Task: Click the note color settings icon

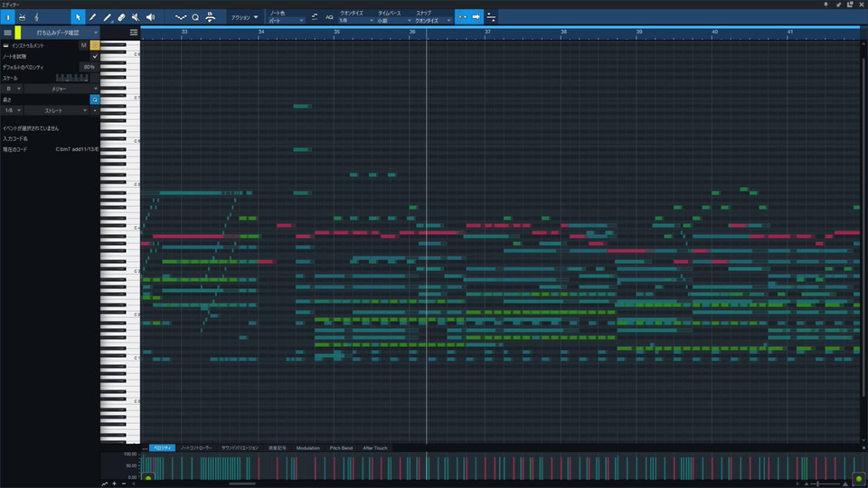Action: [315, 17]
